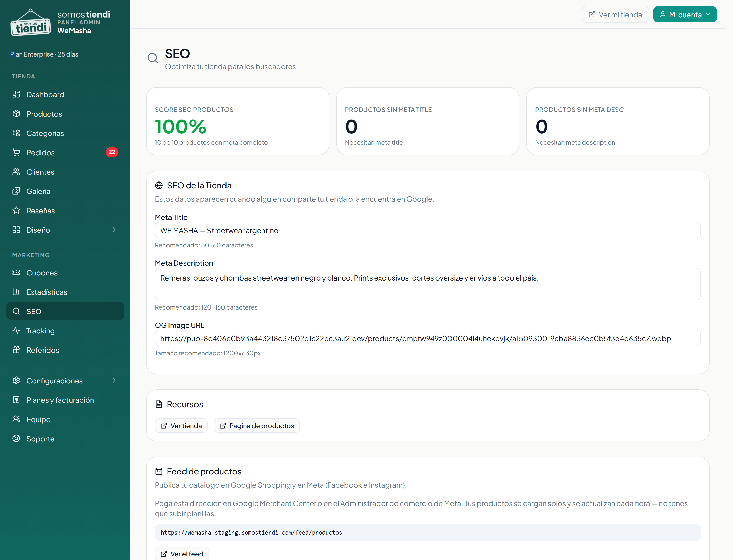The height and width of the screenshot is (560, 733).
Task: Open Galeria in the sidebar
Action: pos(65,191)
